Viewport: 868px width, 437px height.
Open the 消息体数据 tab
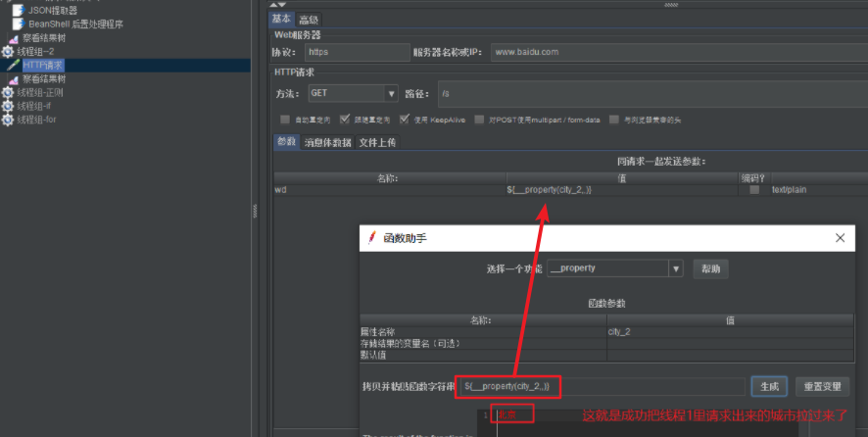pyautogui.click(x=328, y=142)
